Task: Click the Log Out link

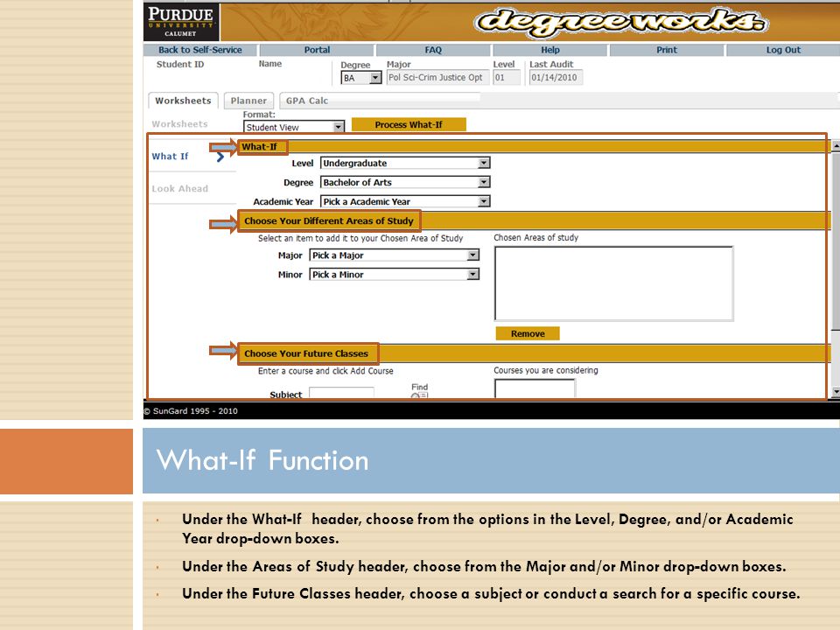Action: pyautogui.click(x=783, y=50)
